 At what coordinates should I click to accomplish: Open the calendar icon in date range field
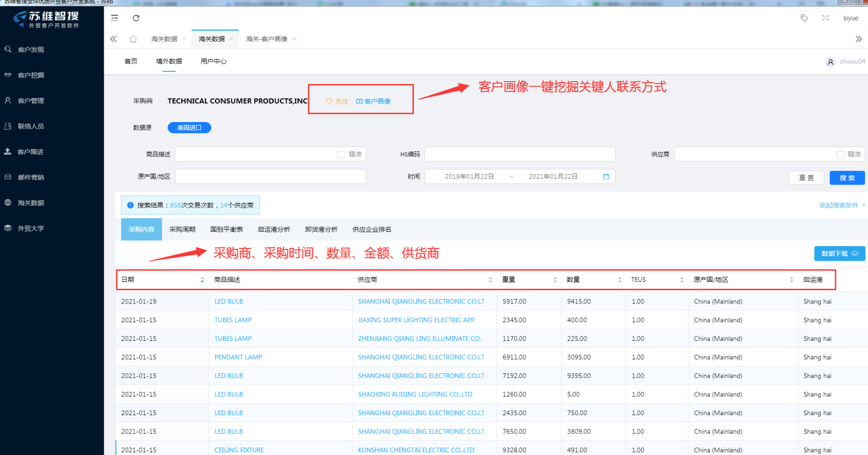606,177
